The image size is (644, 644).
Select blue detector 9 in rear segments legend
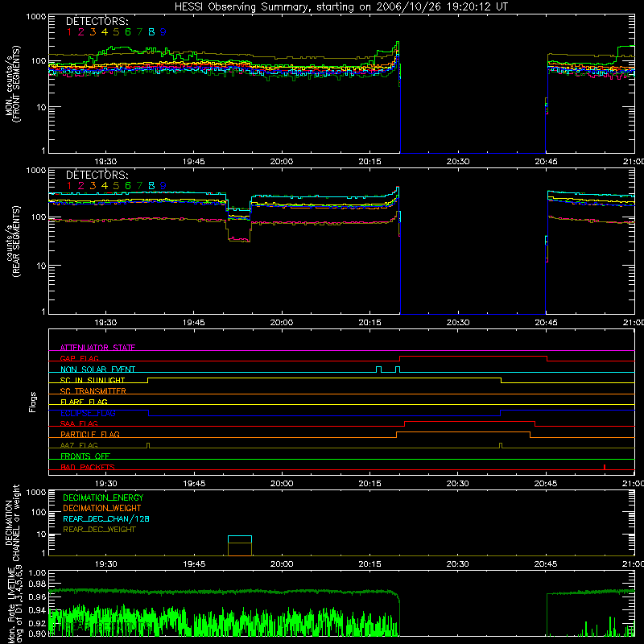point(163,186)
